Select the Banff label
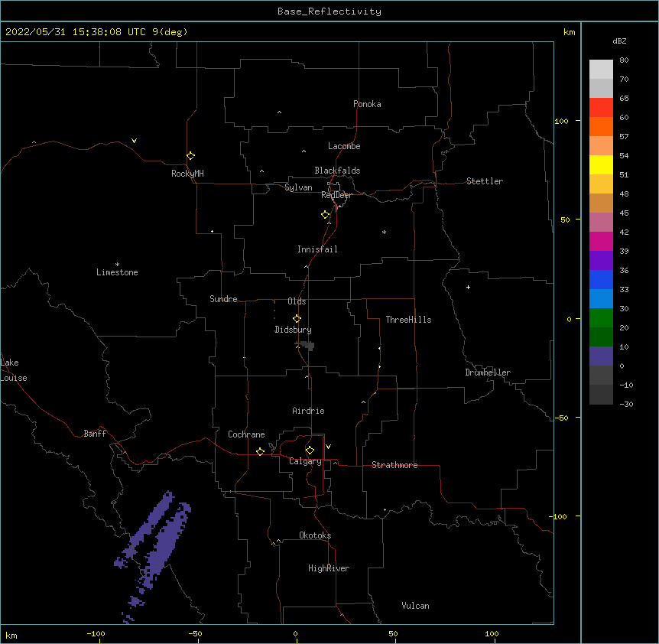This screenshot has width=659, height=644. 95,434
